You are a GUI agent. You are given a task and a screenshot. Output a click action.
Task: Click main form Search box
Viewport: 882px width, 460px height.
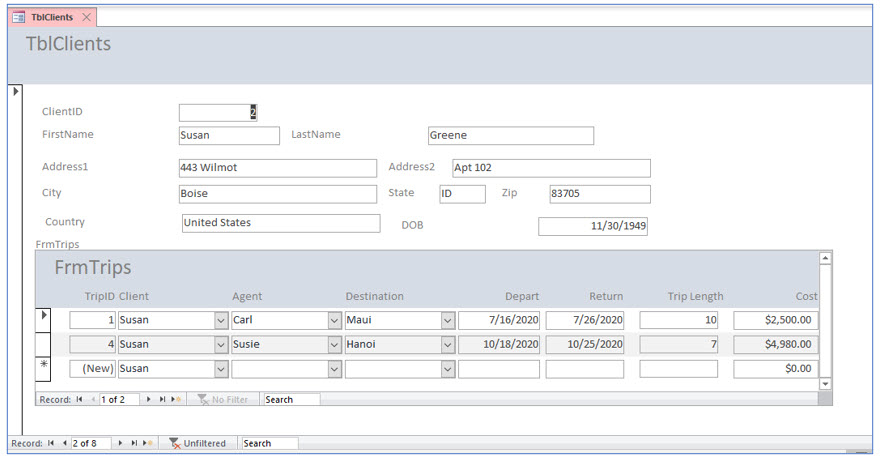[x=269, y=443]
